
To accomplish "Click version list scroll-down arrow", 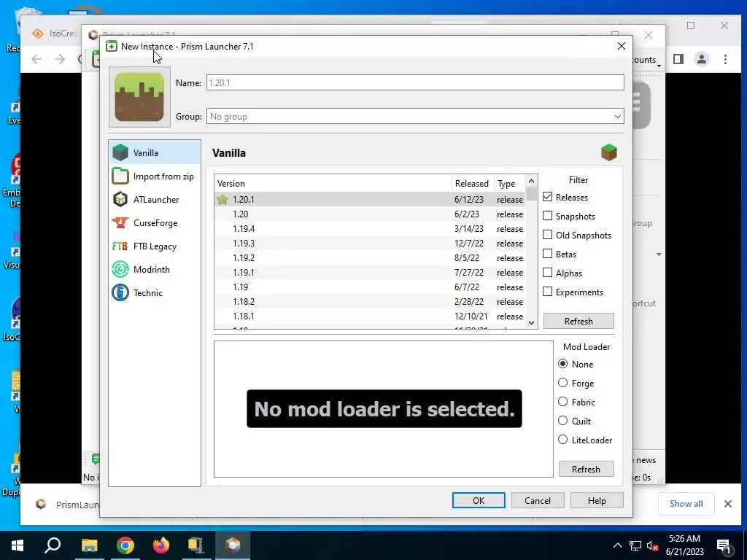I will [531, 322].
